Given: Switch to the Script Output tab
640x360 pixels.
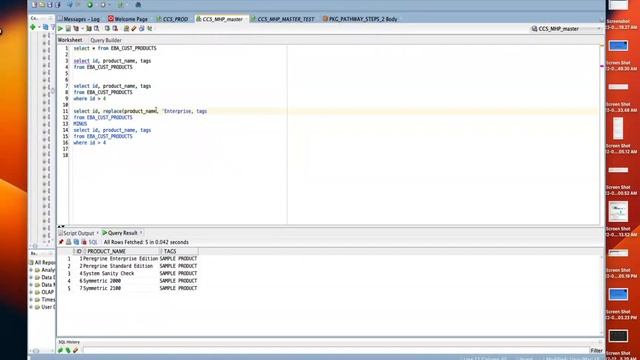Looking at the screenshot, I should pos(76,233).
